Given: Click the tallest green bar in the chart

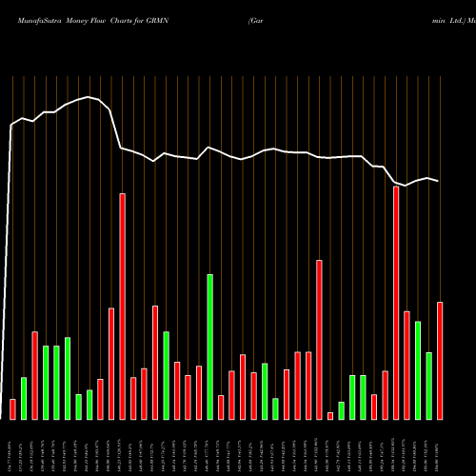Looking at the screenshot, I should coord(210,347).
